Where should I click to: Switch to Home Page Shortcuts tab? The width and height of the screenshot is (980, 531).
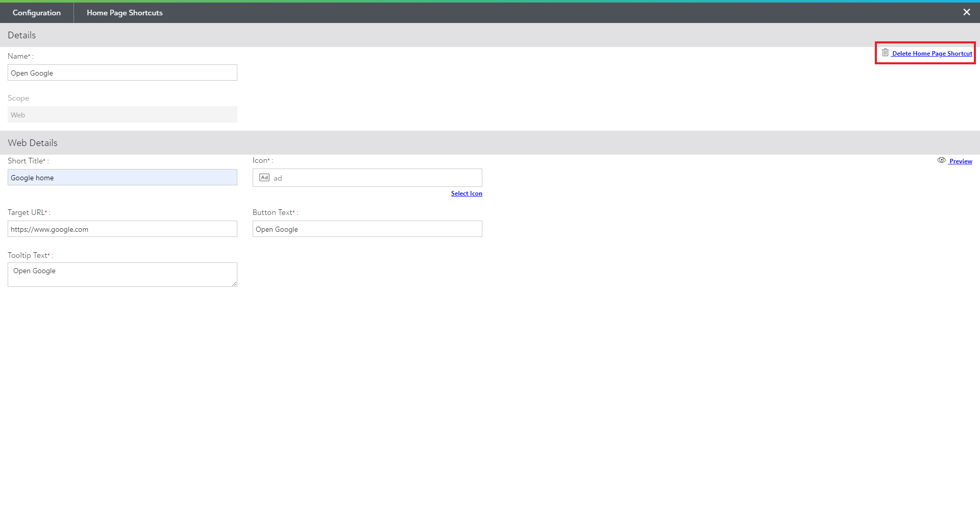(x=125, y=13)
